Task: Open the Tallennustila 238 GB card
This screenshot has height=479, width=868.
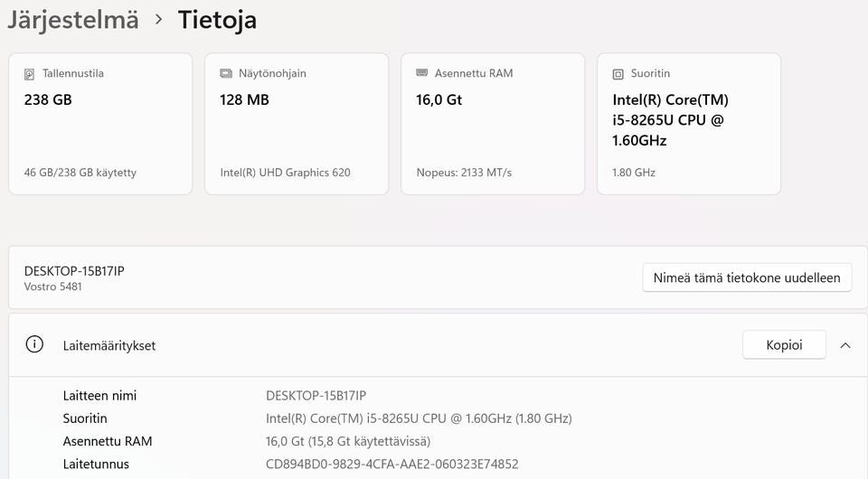Action: pos(100,124)
